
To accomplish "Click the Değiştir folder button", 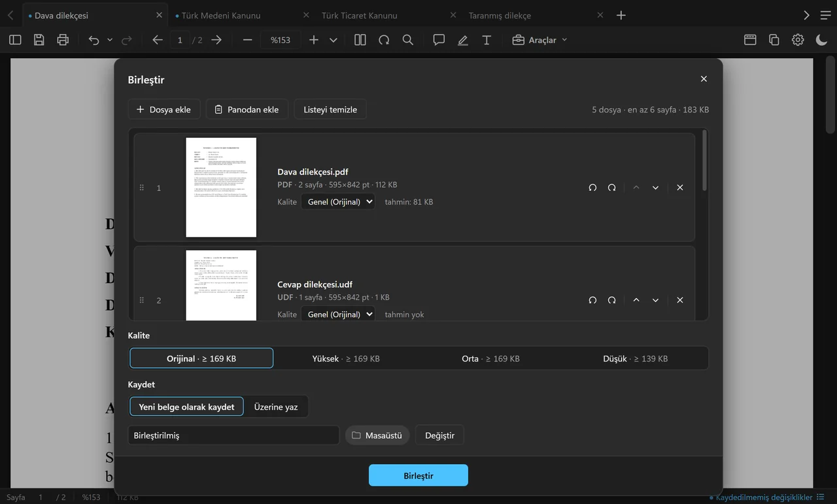I will pos(439,435).
